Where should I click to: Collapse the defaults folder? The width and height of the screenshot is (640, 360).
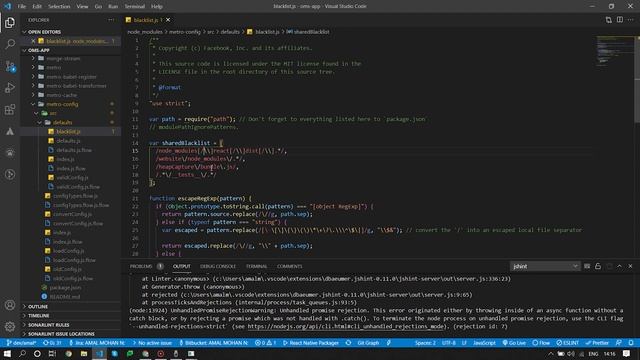pos(62,122)
